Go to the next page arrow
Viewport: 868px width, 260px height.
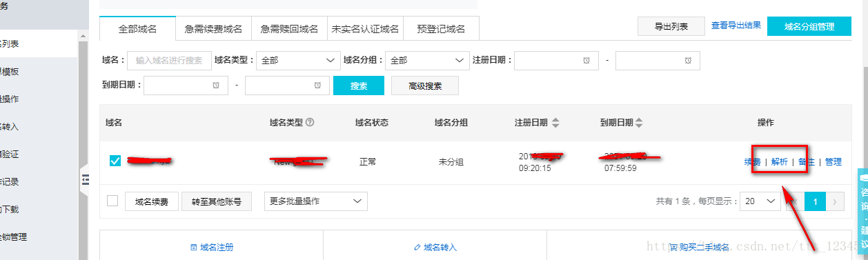836,201
